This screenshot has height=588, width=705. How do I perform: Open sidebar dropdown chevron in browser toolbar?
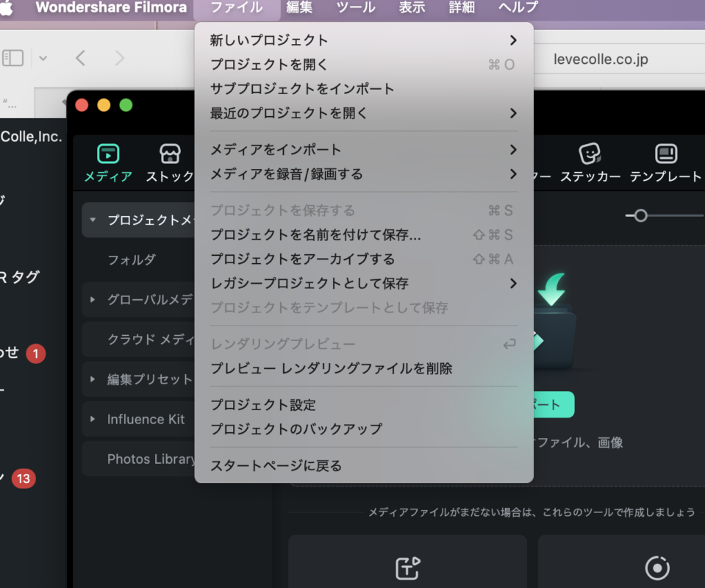click(43, 58)
